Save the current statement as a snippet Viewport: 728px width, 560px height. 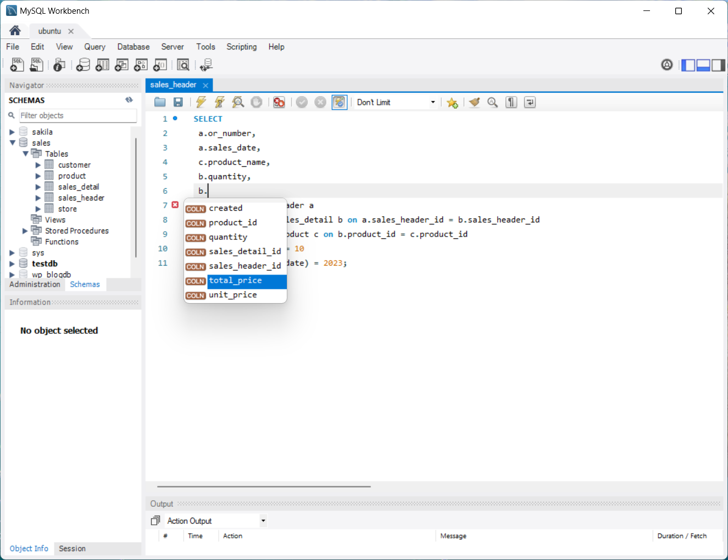[x=452, y=102]
